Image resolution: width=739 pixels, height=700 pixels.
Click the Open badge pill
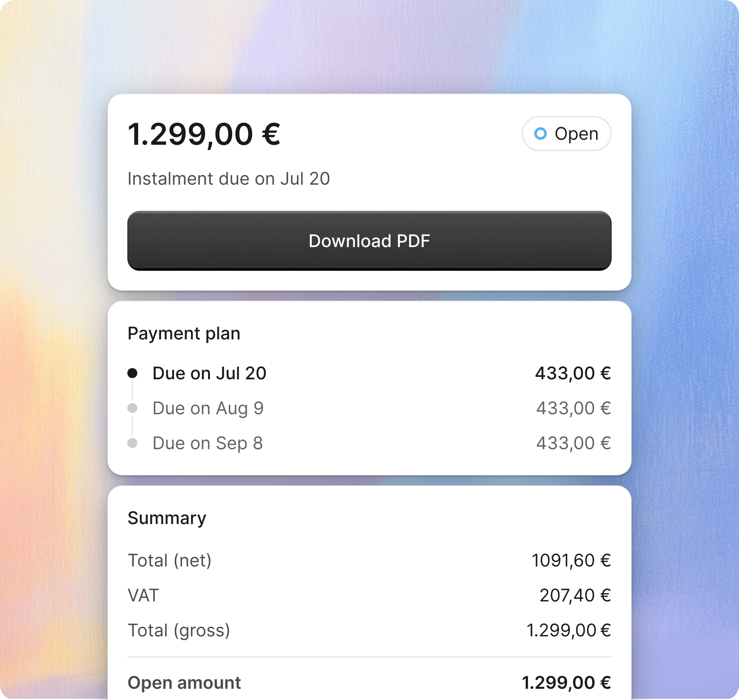pos(566,134)
